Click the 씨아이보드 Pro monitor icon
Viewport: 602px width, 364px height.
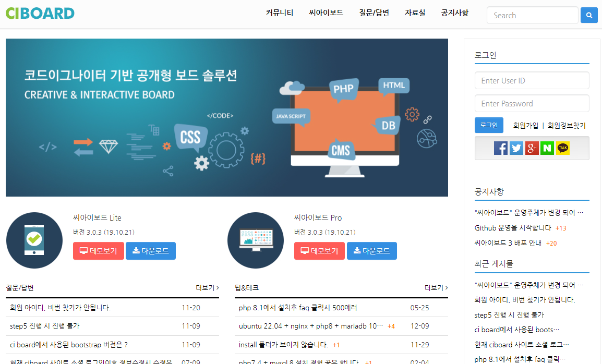point(256,240)
